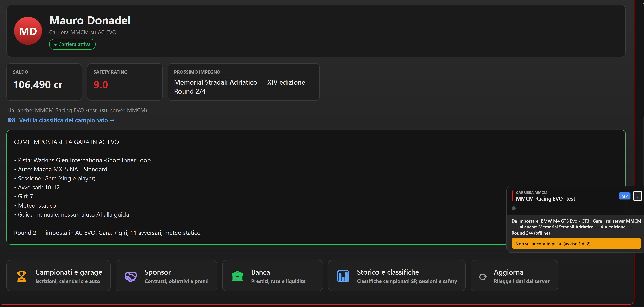Image resolution: width=644 pixels, height=307 pixels.
Task: Click the Round 2 imposta in AC EVO summary
Action: (107, 233)
